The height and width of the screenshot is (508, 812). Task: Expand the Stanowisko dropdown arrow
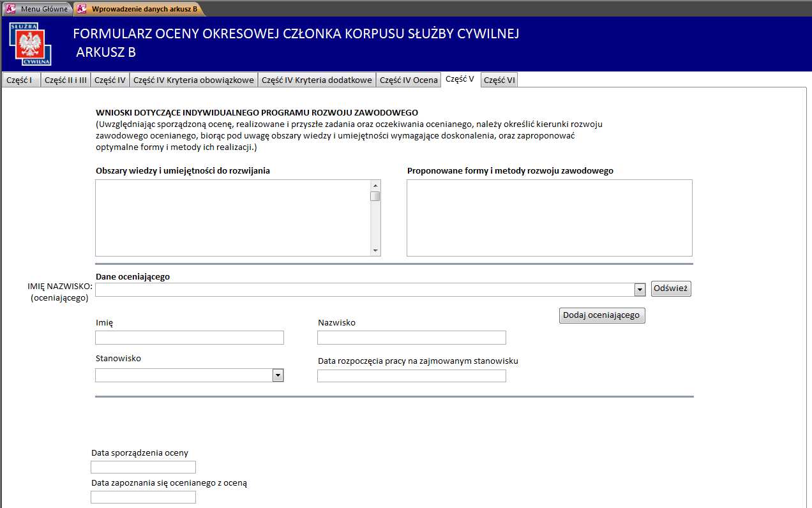278,375
